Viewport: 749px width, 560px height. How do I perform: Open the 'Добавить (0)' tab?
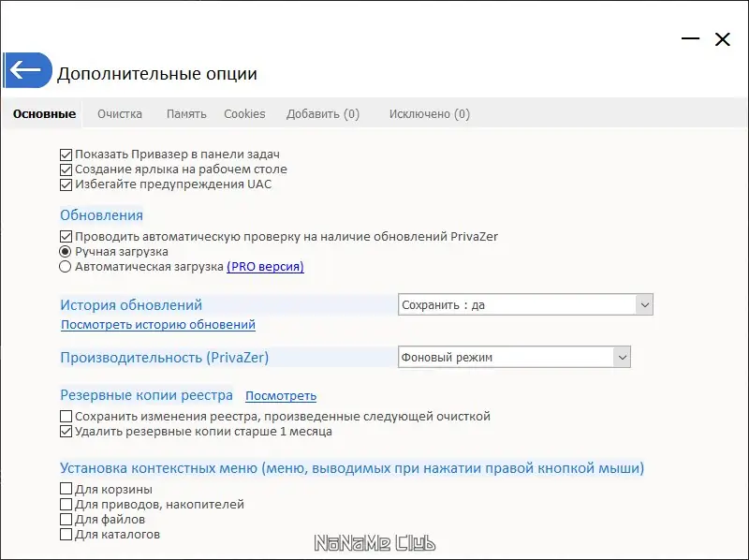(x=323, y=114)
